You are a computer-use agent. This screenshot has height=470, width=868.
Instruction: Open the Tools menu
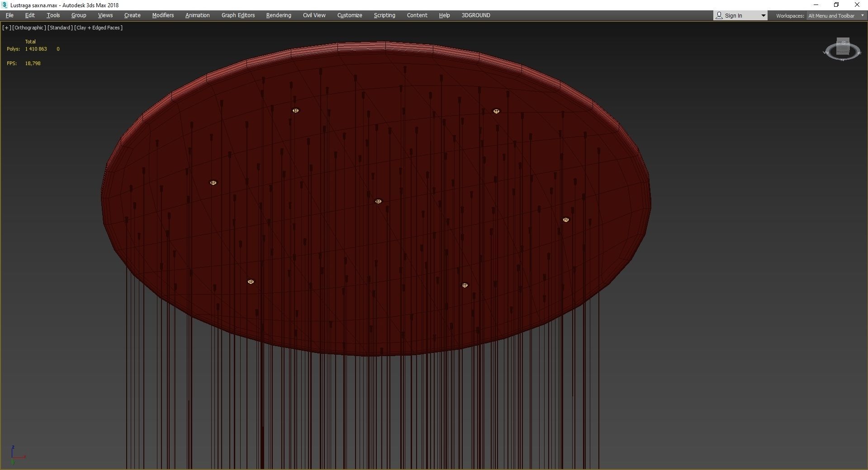53,15
